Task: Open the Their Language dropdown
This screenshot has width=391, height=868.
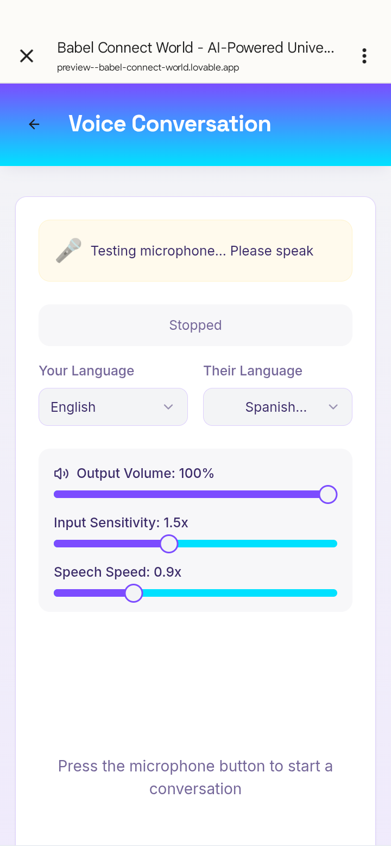Action: click(278, 406)
